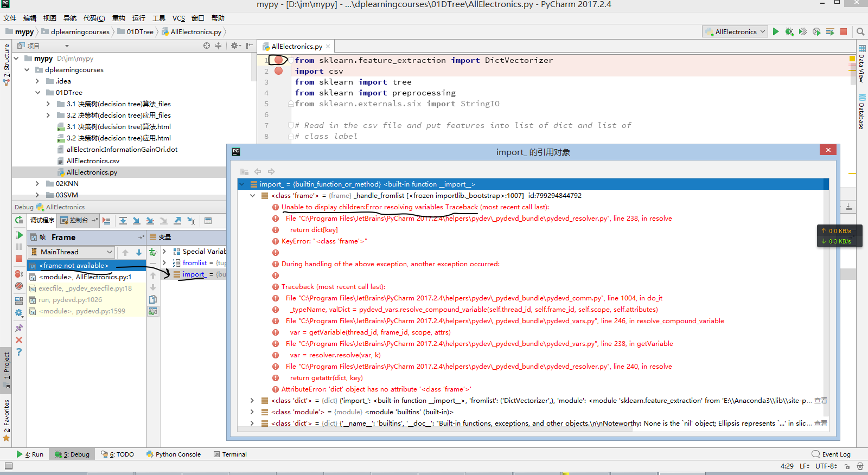Viewport: 868px width, 475px height.
Task: Open the 工具 menu
Action: click(x=159, y=18)
